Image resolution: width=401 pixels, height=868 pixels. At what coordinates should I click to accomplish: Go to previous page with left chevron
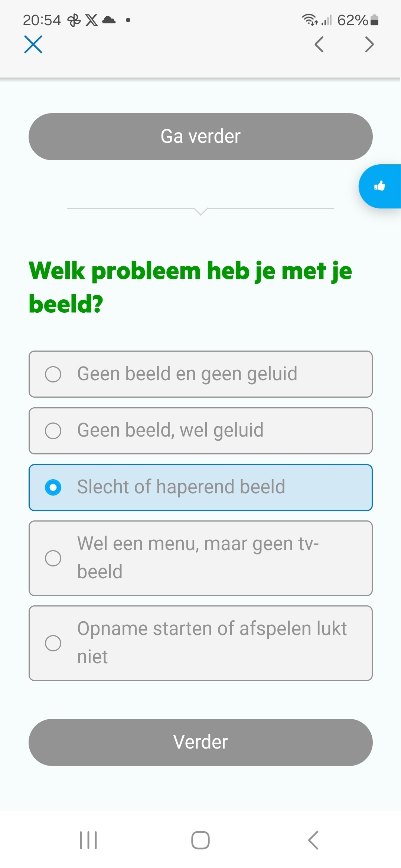point(319,45)
